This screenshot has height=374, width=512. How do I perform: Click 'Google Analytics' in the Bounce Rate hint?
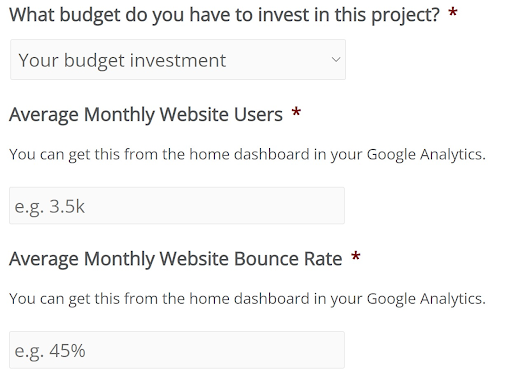(426, 299)
